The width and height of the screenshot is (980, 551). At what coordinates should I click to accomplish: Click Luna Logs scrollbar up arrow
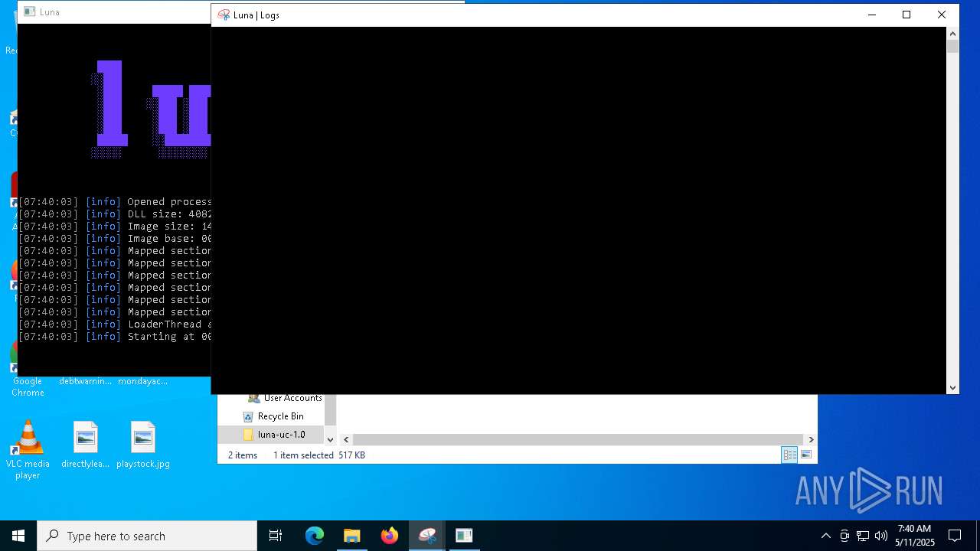(952, 34)
